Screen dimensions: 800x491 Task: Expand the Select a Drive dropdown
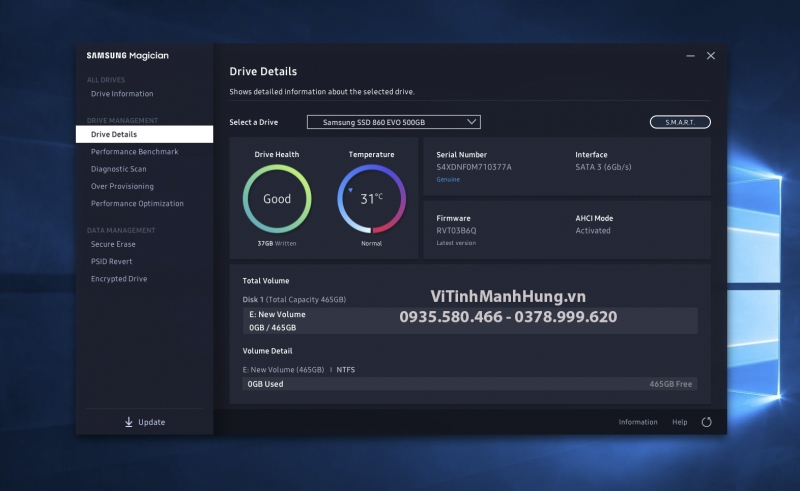(x=393, y=122)
